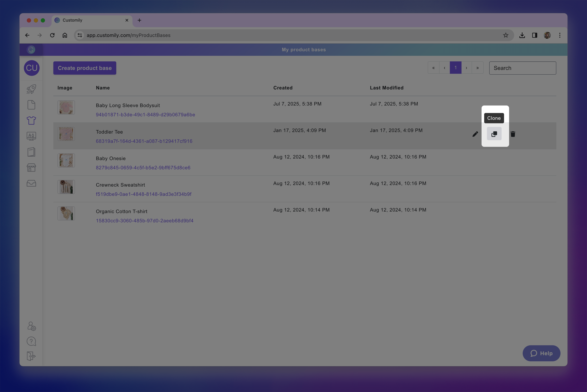The image size is (587, 392).
Task: Jump to the last page with the double arrow
Action: (x=477, y=68)
